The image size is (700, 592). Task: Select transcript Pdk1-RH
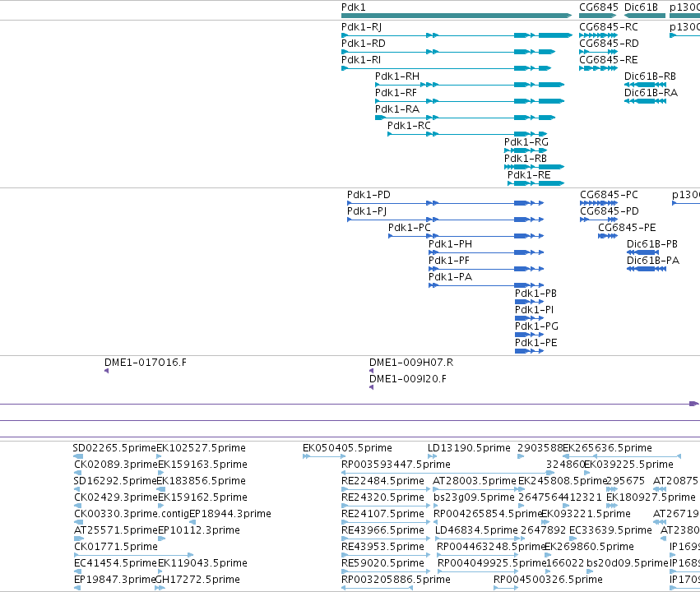(470, 85)
